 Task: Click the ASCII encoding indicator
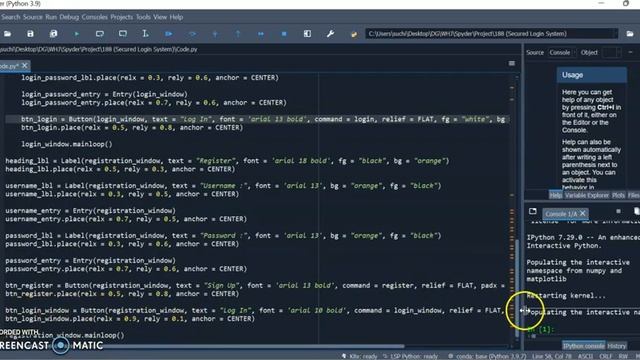tap(585, 356)
